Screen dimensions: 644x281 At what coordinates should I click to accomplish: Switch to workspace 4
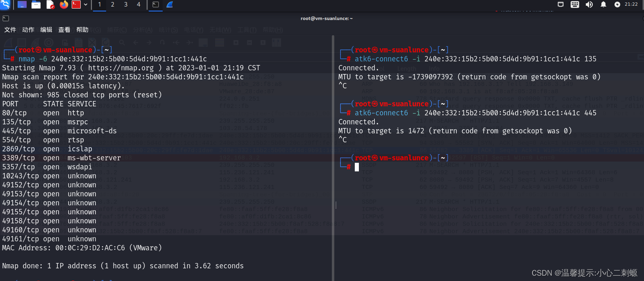point(138,4)
